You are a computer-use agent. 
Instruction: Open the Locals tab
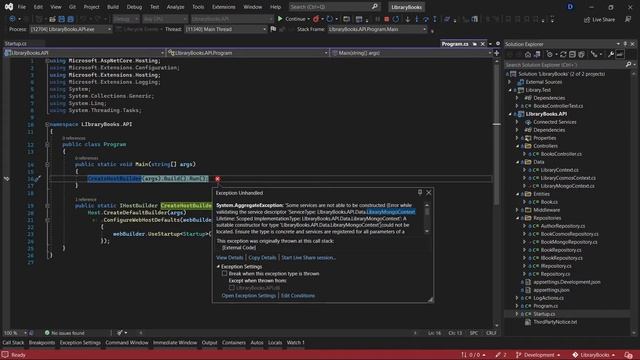(x=275, y=343)
